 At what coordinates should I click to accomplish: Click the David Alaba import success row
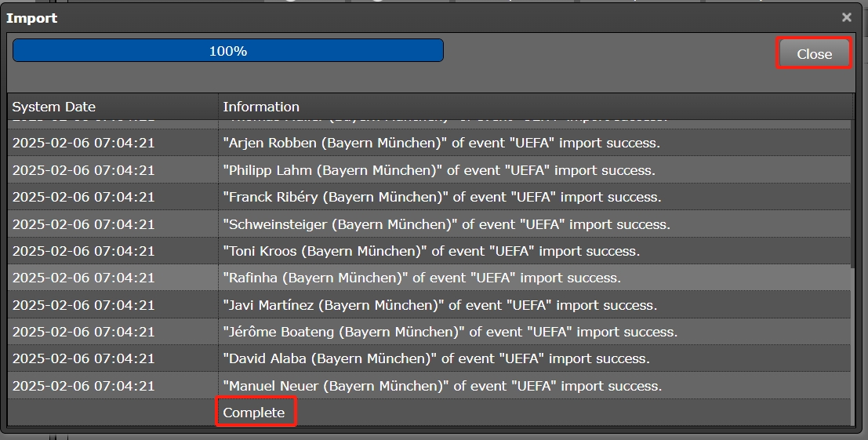[436, 358]
